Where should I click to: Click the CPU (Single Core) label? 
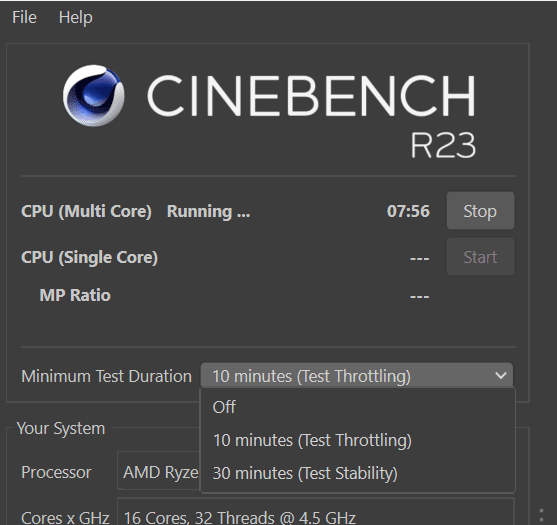pyautogui.click(x=89, y=257)
